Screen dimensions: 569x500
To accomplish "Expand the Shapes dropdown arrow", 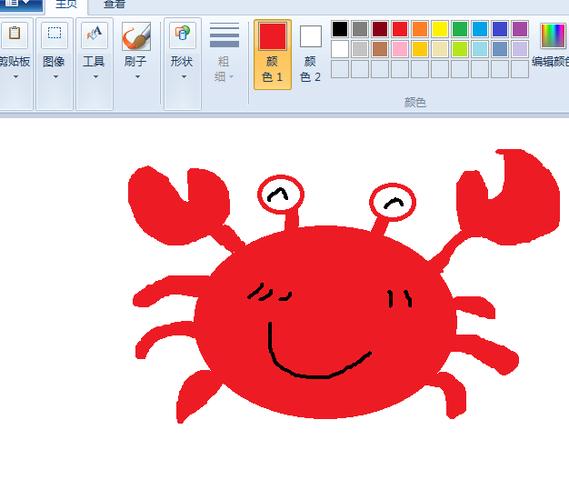I will coord(184,77).
